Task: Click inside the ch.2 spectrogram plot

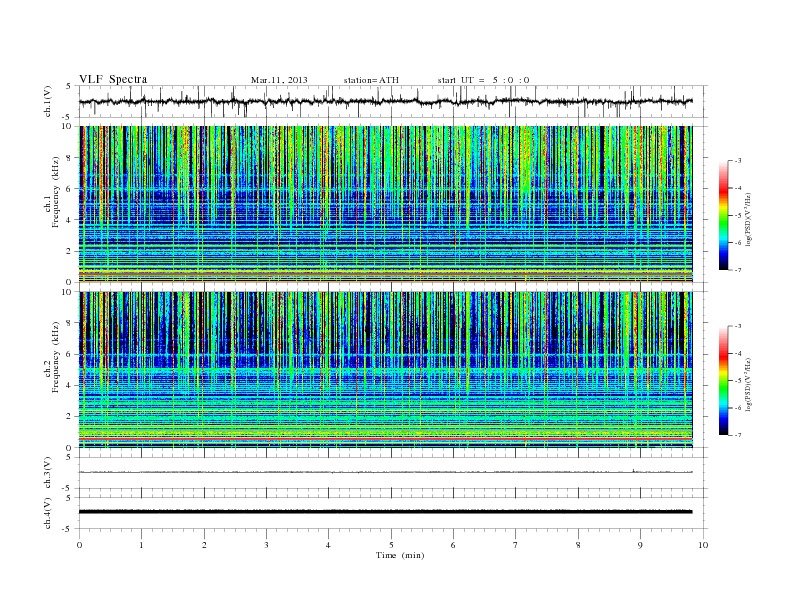Action: tap(386, 370)
